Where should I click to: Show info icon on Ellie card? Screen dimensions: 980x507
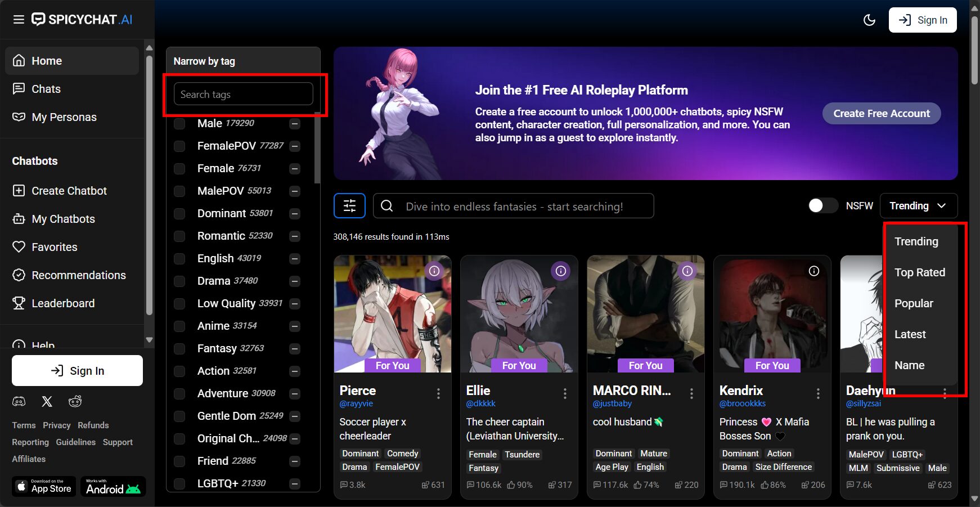pos(561,271)
